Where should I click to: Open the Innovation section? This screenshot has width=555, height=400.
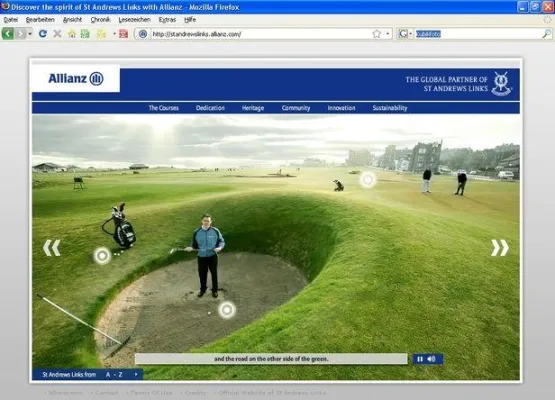[x=341, y=108]
